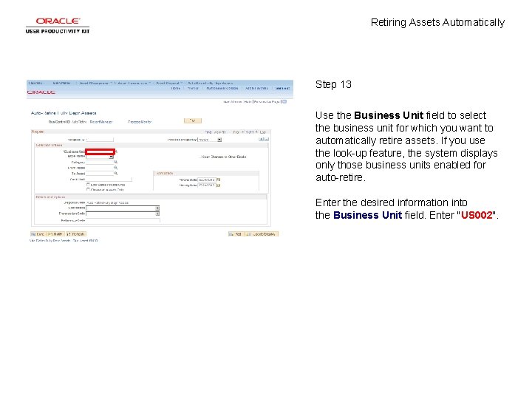This screenshot has height=399, width=532.
Task: Open the Process Frequency dropdown
Action: pos(219,140)
